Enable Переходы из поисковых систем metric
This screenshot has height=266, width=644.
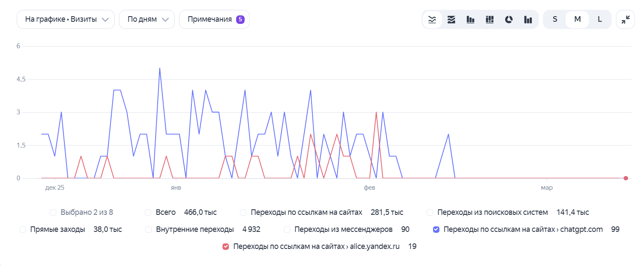point(430,212)
